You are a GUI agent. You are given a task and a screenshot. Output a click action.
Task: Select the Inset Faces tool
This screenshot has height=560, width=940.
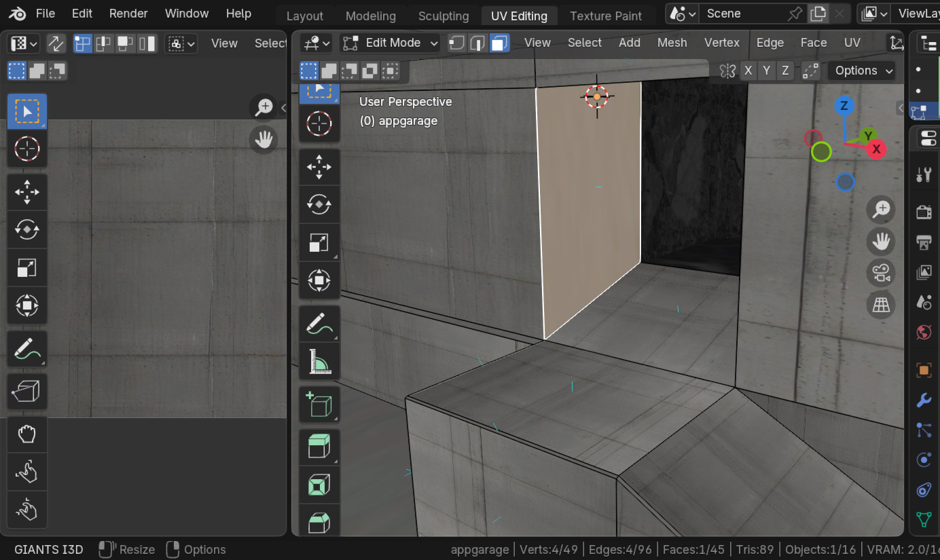click(x=319, y=485)
